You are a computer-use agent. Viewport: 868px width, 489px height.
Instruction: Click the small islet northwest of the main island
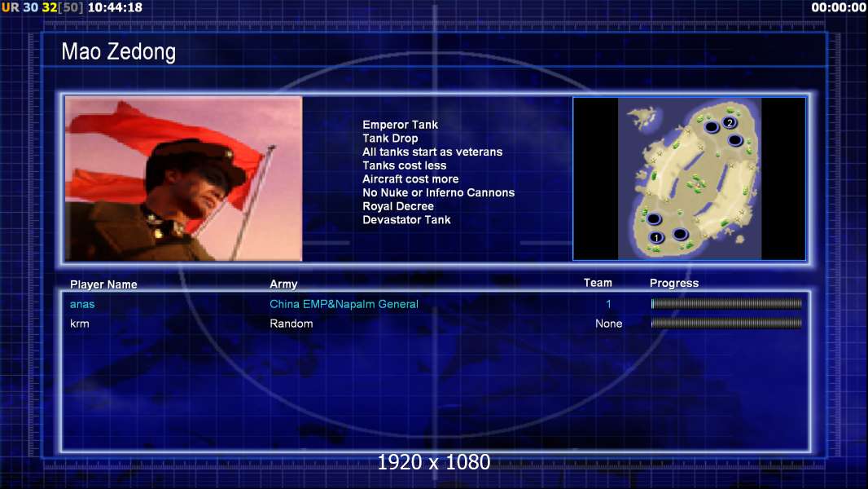click(x=642, y=117)
